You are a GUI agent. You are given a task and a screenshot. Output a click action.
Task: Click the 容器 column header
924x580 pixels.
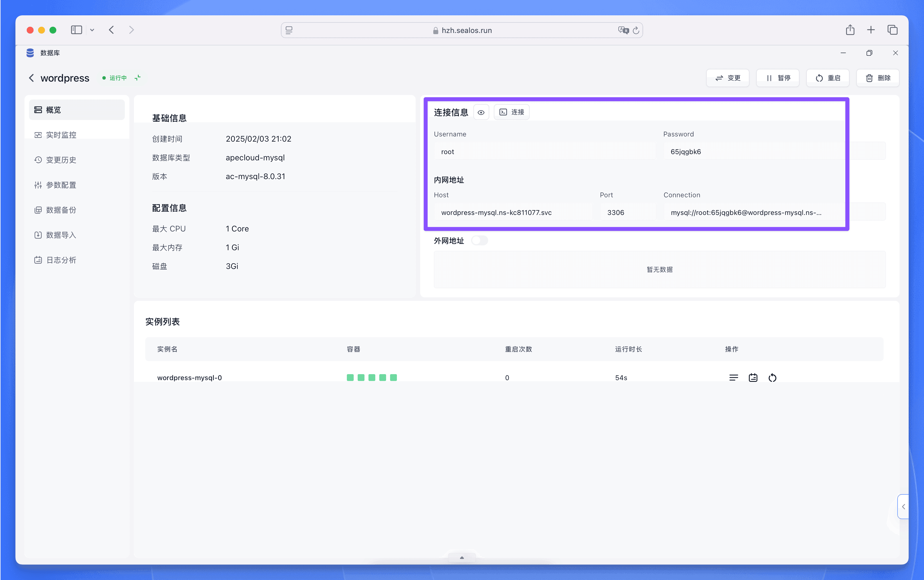point(353,349)
